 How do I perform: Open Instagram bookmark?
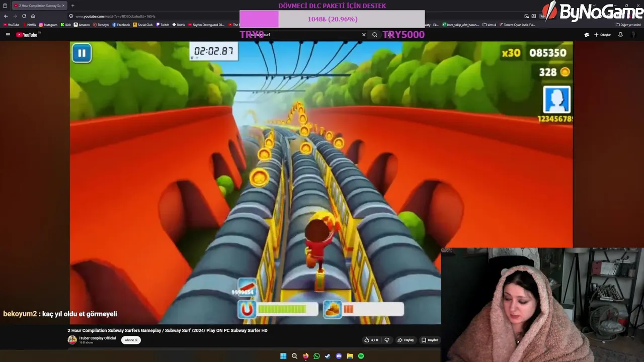(48, 25)
